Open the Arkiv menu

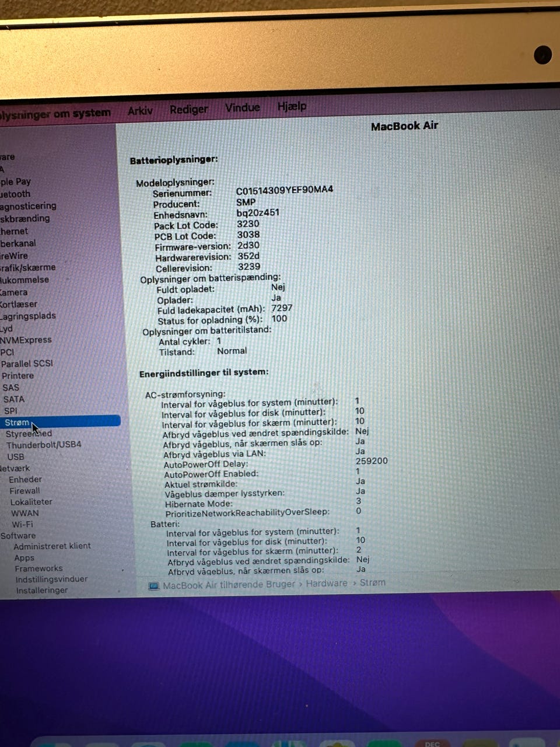(140, 111)
